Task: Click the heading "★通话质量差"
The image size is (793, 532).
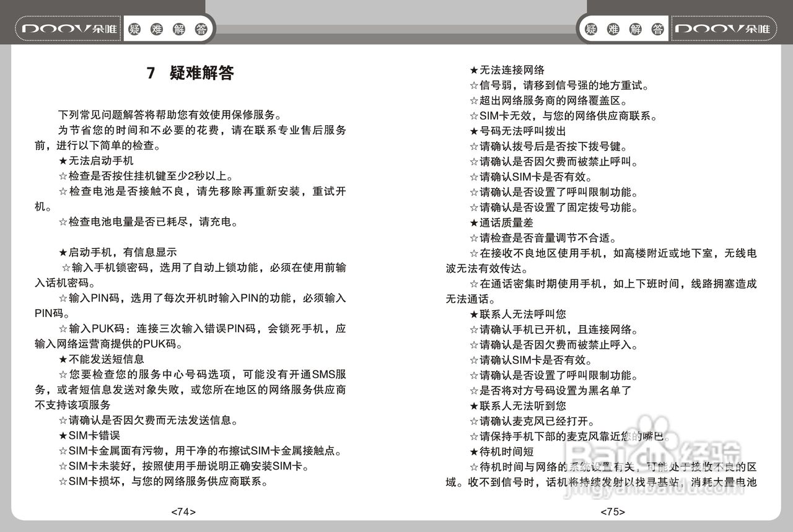Action: (x=501, y=222)
